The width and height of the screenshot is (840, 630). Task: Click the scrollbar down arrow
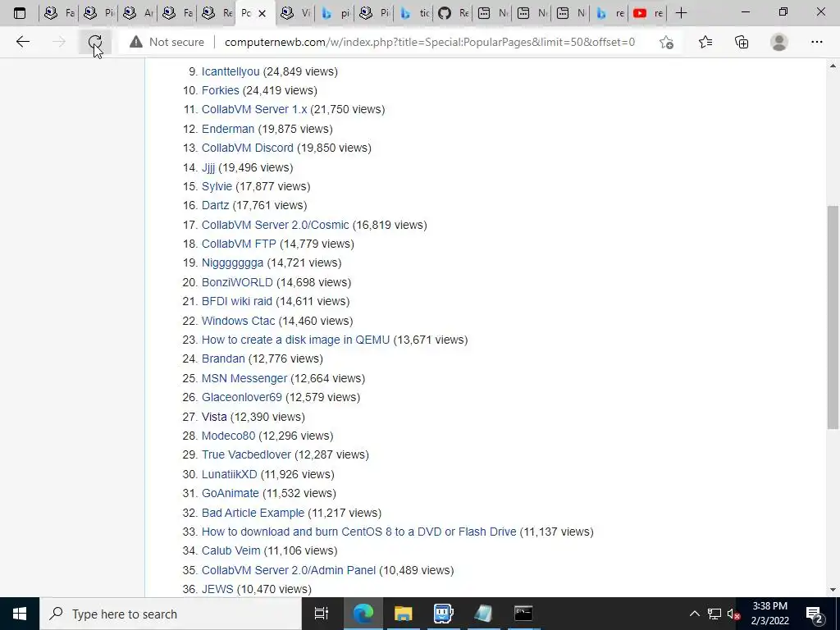click(x=833, y=590)
